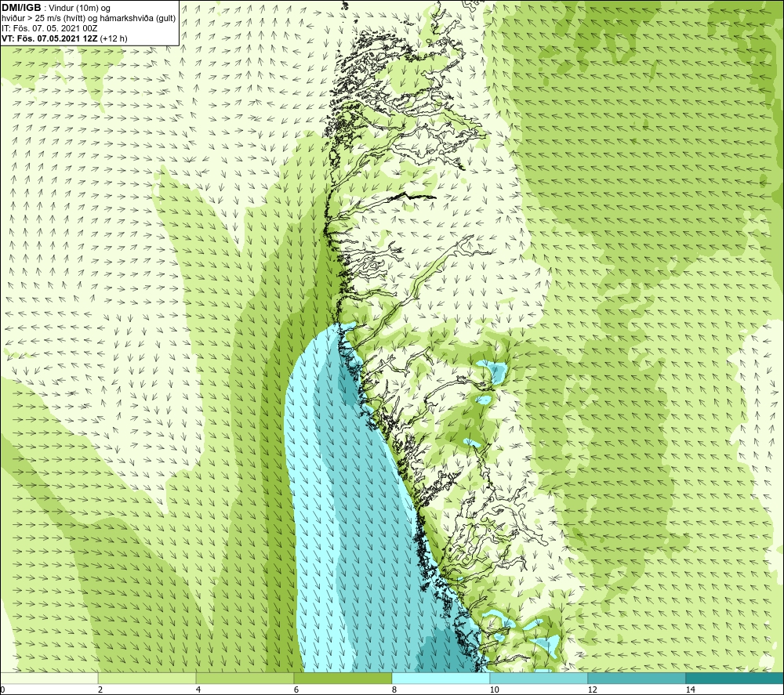Click legend value label '4'
784x695 pixels.
(x=198, y=690)
